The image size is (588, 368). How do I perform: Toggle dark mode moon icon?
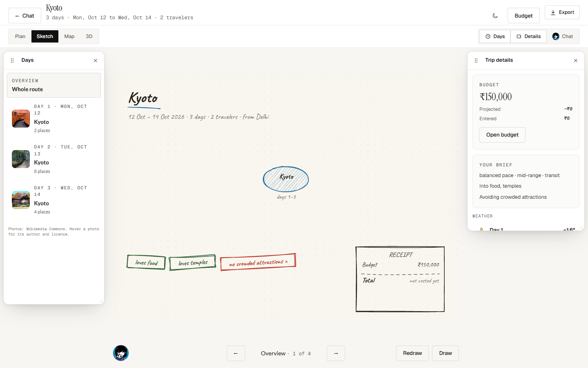pos(495,16)
